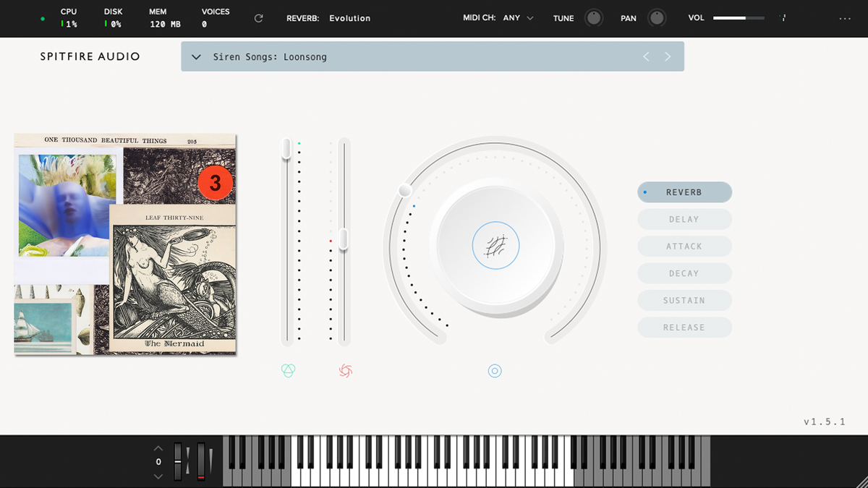
Task: Select the REVERB parameter button
Action: (x=684, y=192)
